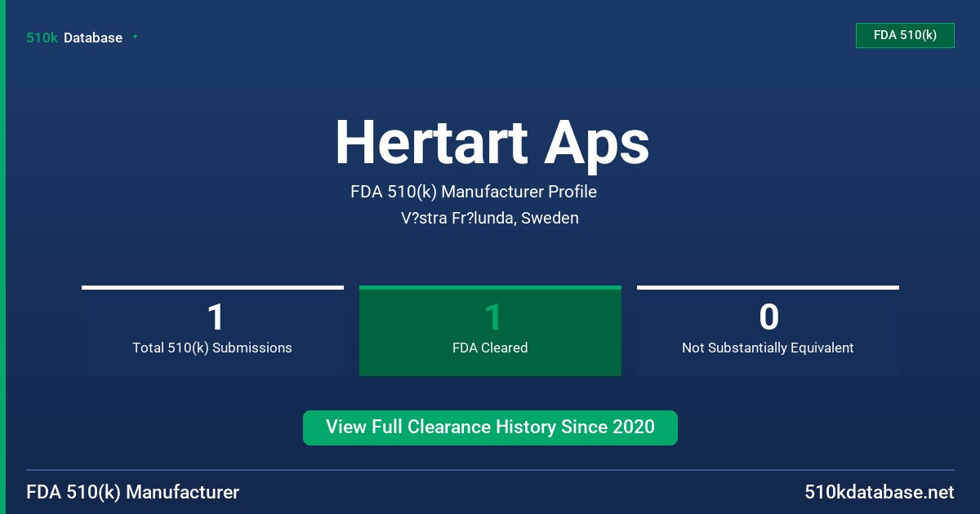Image resolution: width=980 pixels, height=514 pixels.
Task: Click the FDA 510(k) Manufacturer footer text
Action: pos(133,493)
